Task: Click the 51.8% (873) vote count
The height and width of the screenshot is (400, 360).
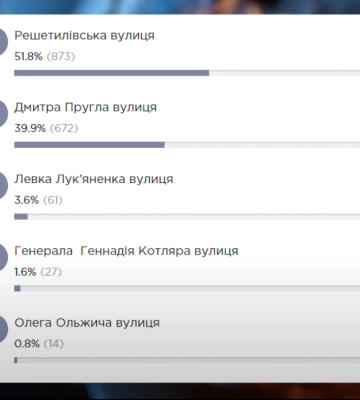Action: pyautogui.click(x=45, y=56)
